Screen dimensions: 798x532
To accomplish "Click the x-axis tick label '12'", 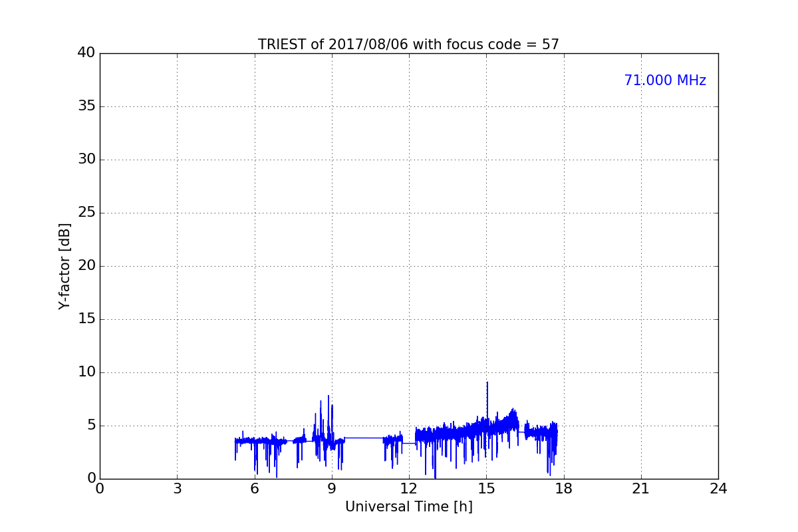I will 409,489.
